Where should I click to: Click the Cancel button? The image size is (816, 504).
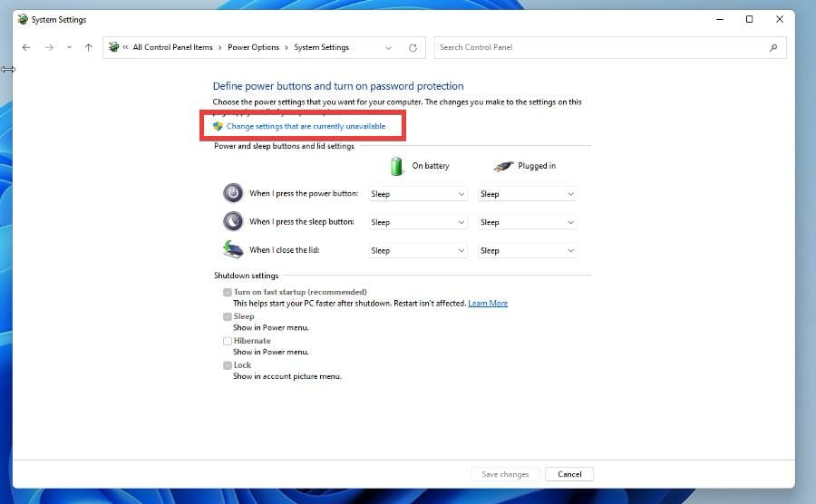(x=569, y=474)
